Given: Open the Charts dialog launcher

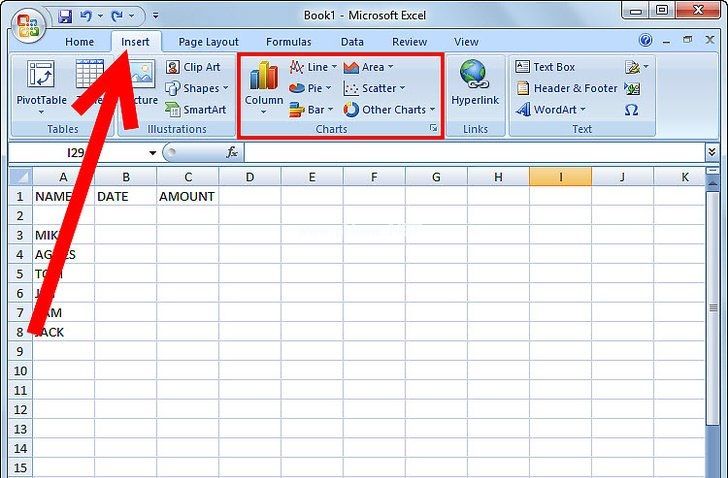Looking at the screenshot, I should click(x=434, y=129).
